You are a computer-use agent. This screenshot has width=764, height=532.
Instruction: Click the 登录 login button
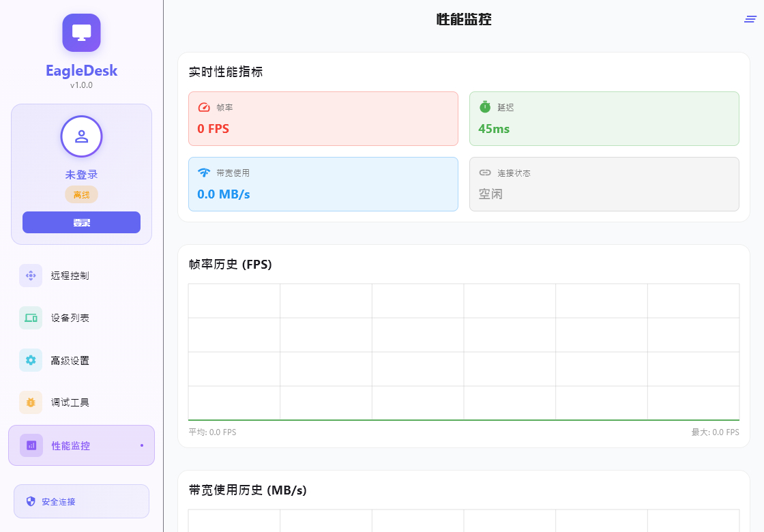[x=81, y=222]
